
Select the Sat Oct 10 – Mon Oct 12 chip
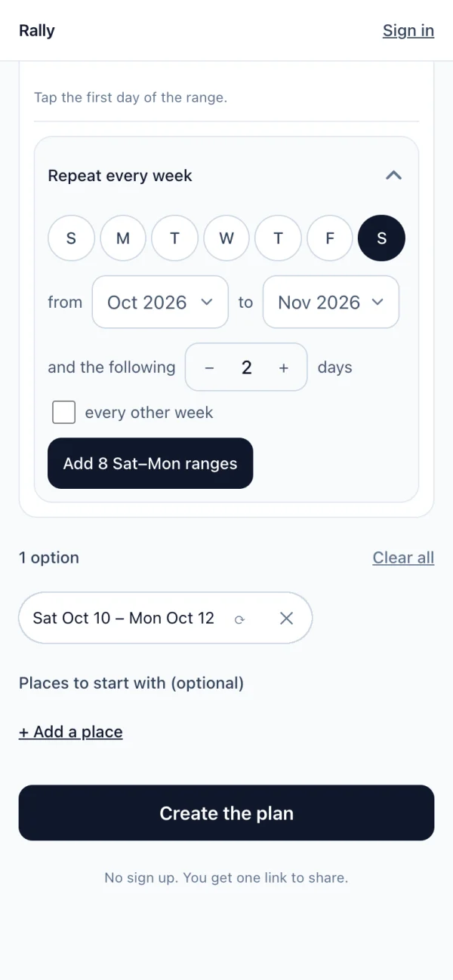pos(124,618)
